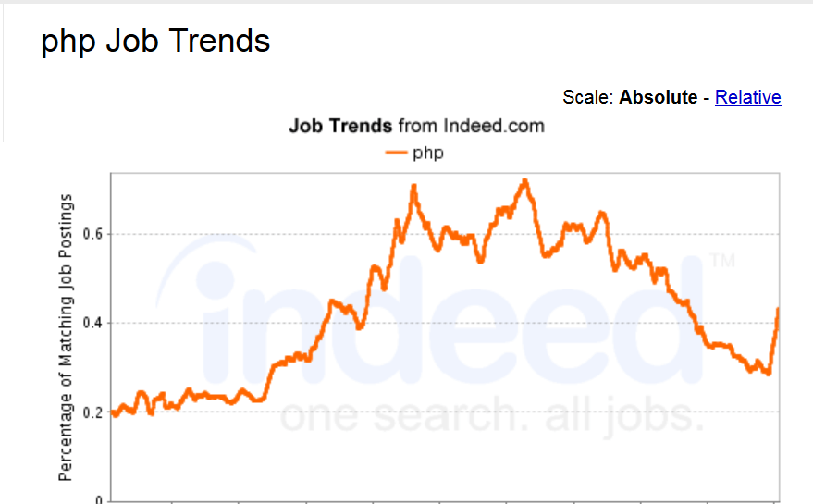Click the "one search. all jobs." tagline
Viewport: 813px width, 504px height.
coord(490,416)
